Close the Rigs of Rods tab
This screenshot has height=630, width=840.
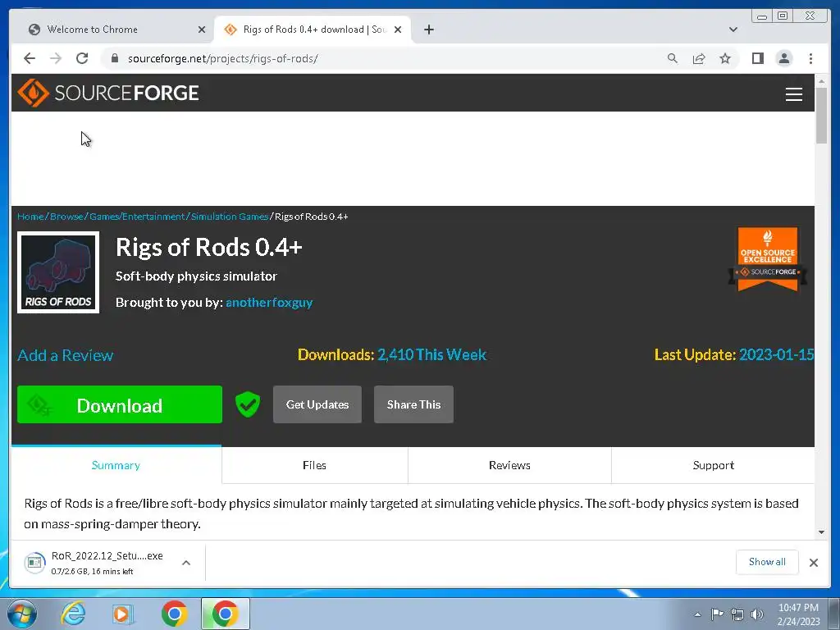(x=398, y=30)
